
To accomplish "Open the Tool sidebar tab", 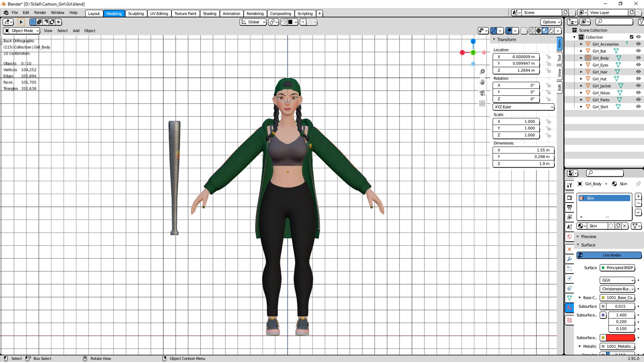I will 559,58.
